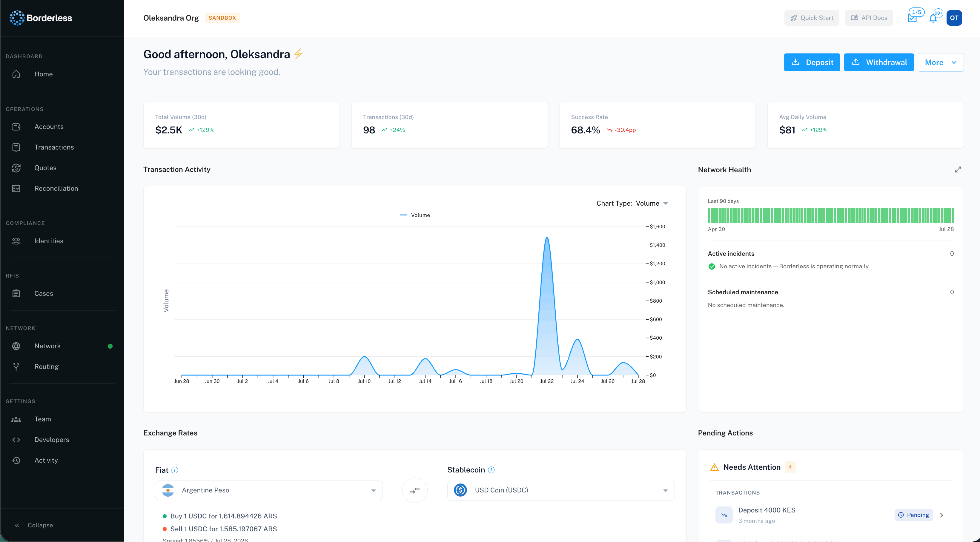Click the "Active incidents" row
This screenshot has height=542, width=980.
[830, 254]
